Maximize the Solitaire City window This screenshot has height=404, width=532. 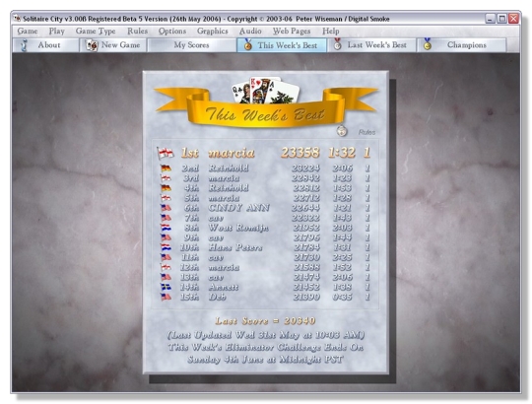(x=501, y=19)
